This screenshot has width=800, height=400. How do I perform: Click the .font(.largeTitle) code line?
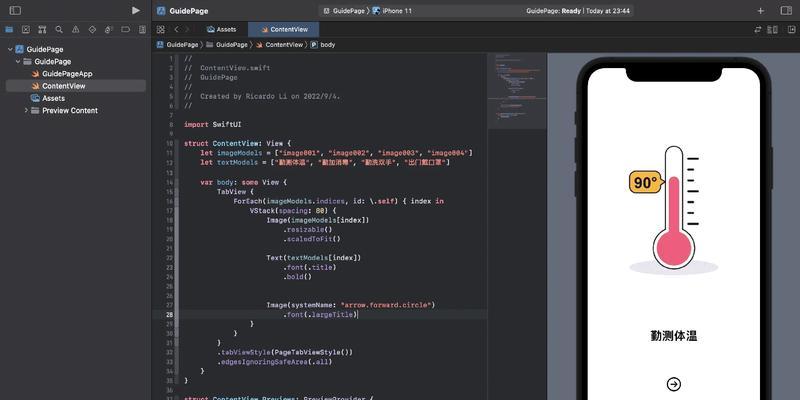(x=320, y=315)
